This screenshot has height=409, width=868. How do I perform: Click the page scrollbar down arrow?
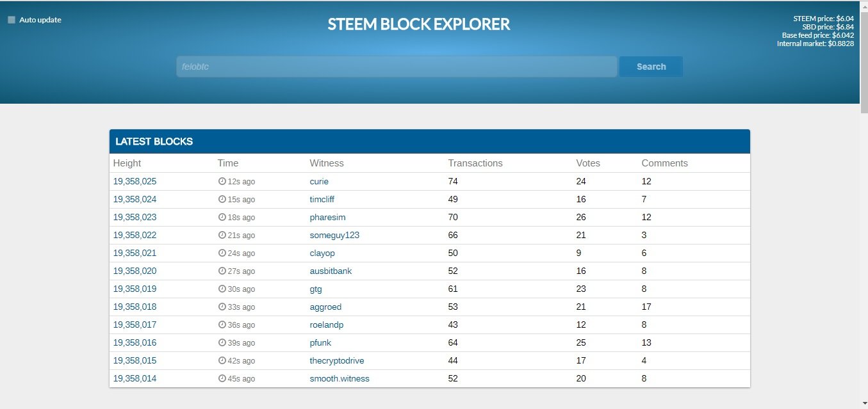[863, 404]
